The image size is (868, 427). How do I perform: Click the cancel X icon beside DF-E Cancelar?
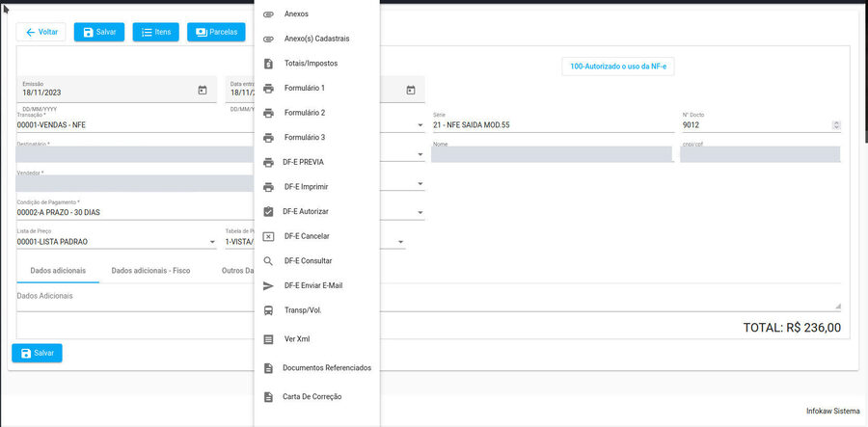[x=268, y=237]
